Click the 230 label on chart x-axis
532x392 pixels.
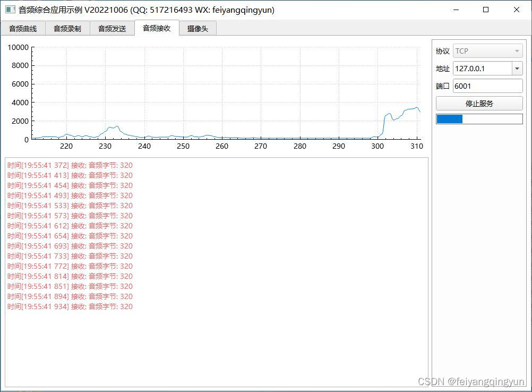(x=105, y=146)
